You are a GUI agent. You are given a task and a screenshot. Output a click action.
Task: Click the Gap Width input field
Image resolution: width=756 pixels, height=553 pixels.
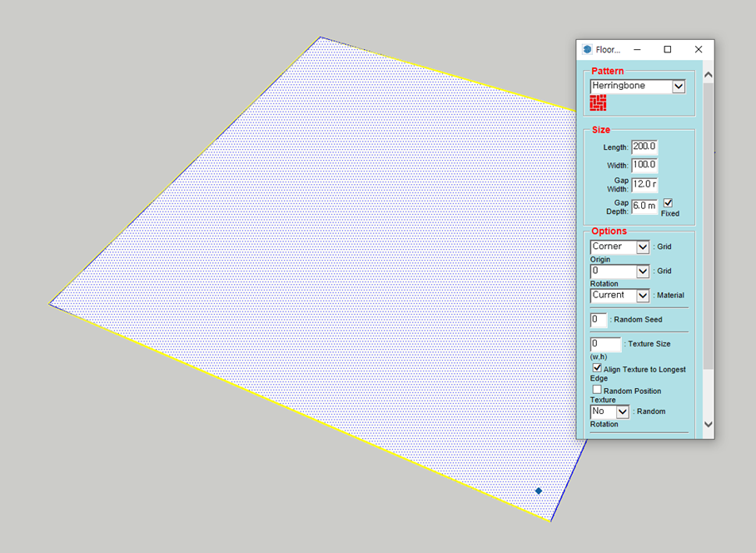[644, 185]
